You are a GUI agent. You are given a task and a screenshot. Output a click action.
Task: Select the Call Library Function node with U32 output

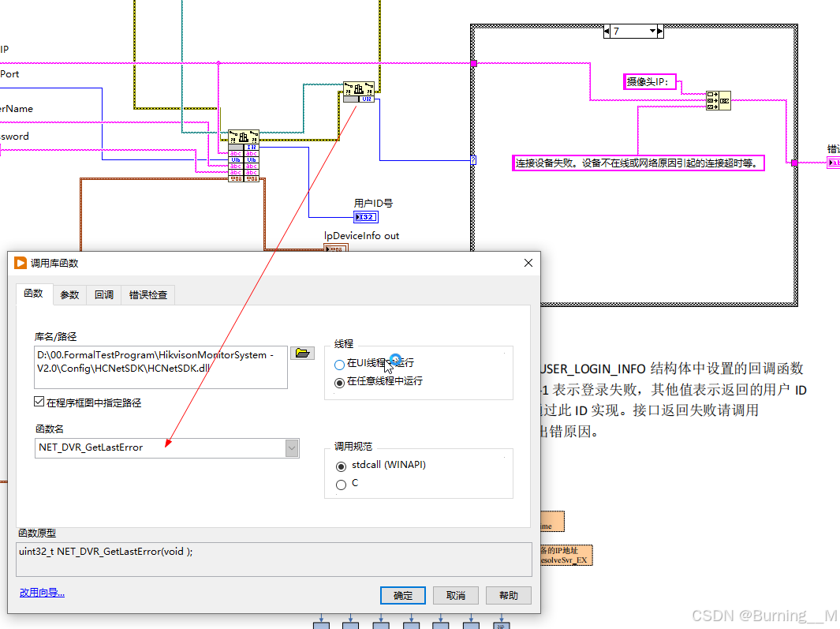[x=360, y=91]
